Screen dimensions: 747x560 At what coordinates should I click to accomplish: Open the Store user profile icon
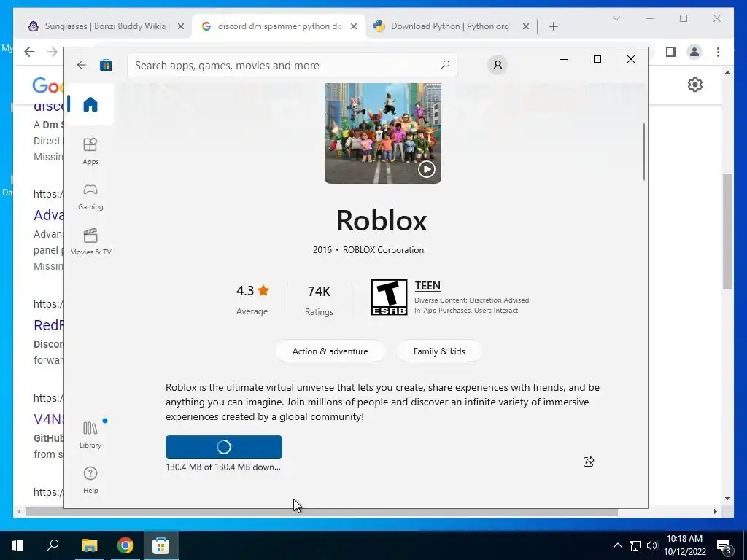coord(498,65)
